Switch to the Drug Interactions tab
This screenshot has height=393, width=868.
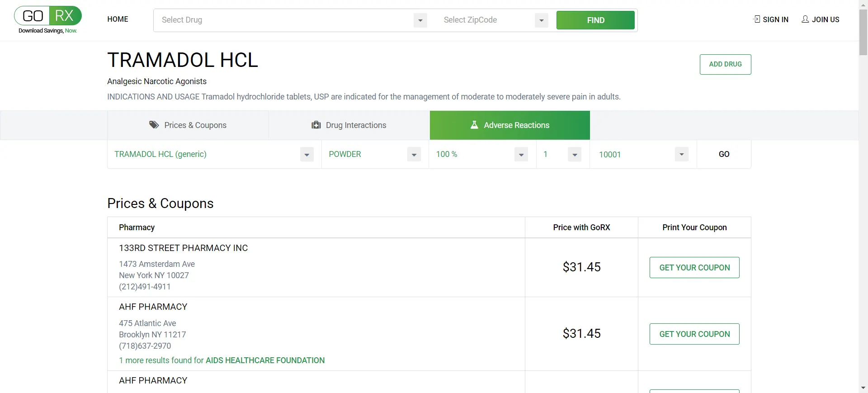[x=349, y=125]
